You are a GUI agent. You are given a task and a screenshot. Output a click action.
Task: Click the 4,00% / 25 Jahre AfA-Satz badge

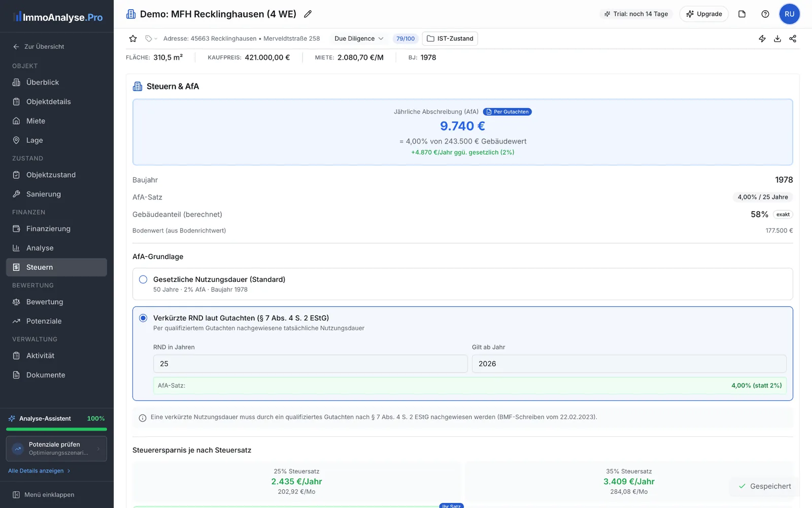[x=763, y=197]
